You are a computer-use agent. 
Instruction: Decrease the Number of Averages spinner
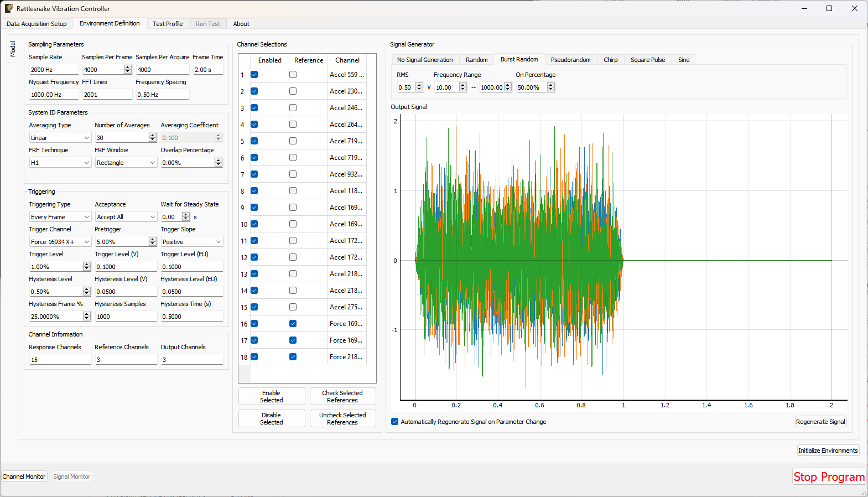[153, 140]
